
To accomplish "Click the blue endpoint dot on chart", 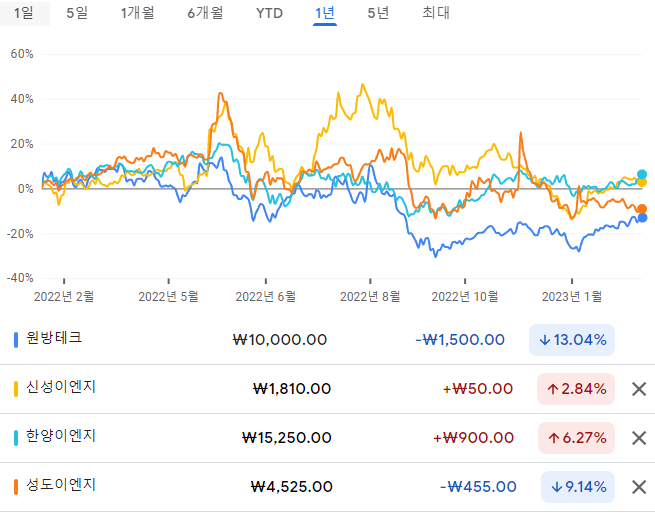I will tap(642, 218).
